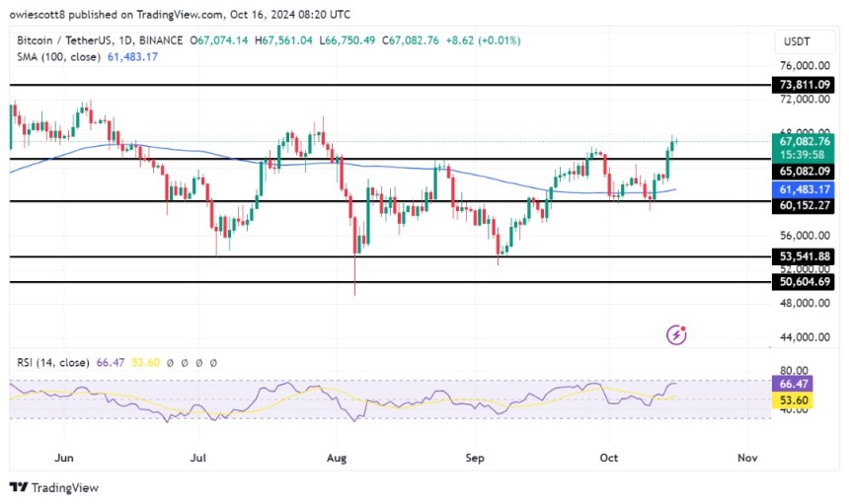The width and height of the screenshot is (849, 504).
Task: Select the 50,604.69 support line label
Action: coord(806,282)
